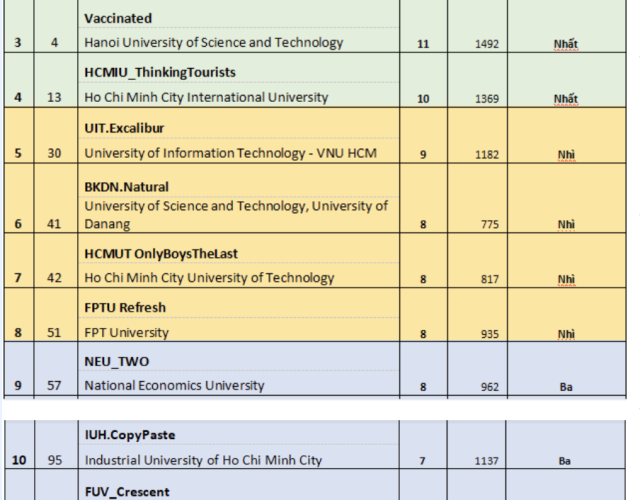Click 'Ba' prize in IUH.CopyPaste row
The height and width of the screenshot is (500, 640).
[x=564, y=461]
